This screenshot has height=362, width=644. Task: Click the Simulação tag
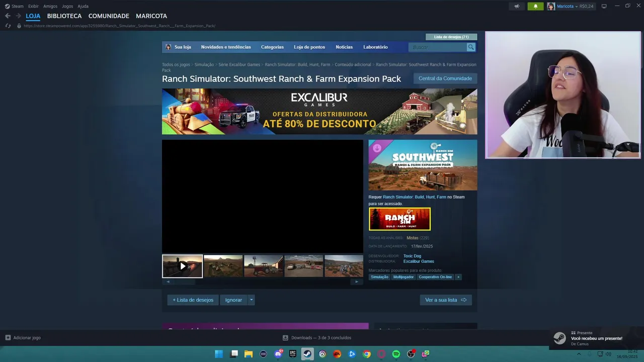[379, 277]
